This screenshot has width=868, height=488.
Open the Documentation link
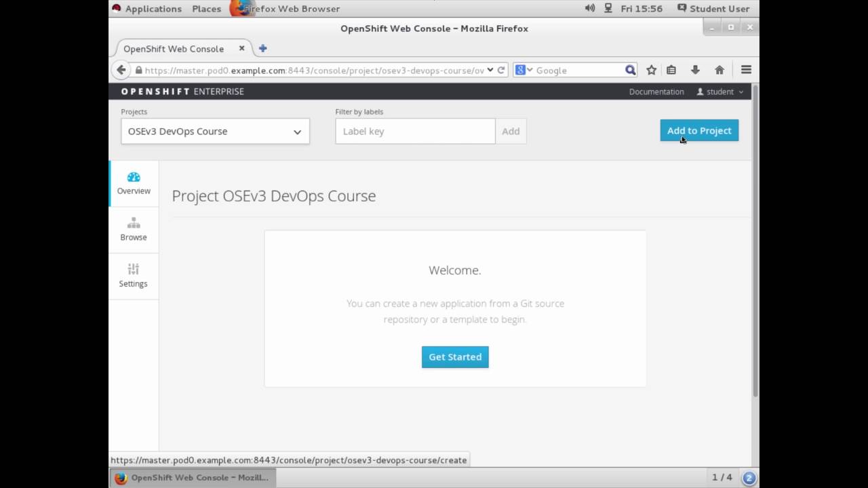tap(656, 91)
